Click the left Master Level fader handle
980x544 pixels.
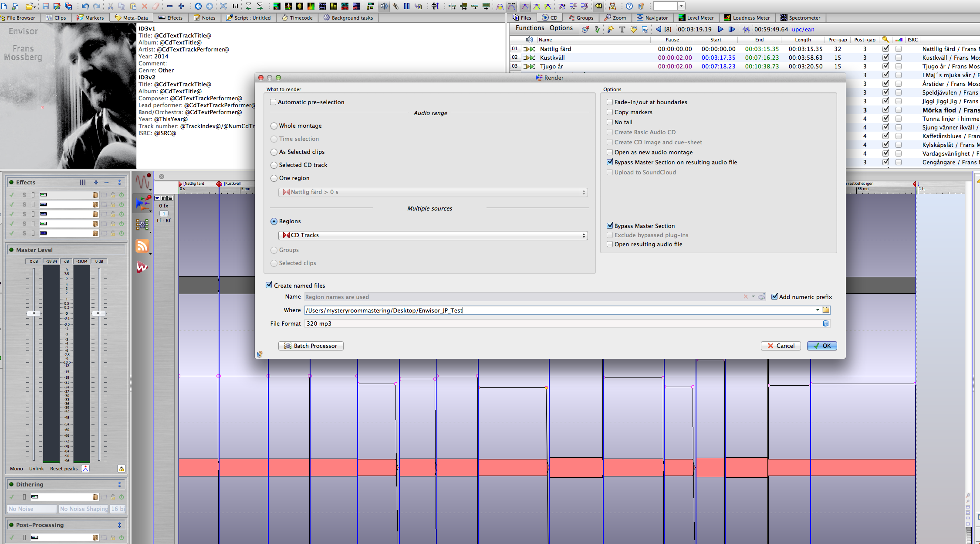33,314
